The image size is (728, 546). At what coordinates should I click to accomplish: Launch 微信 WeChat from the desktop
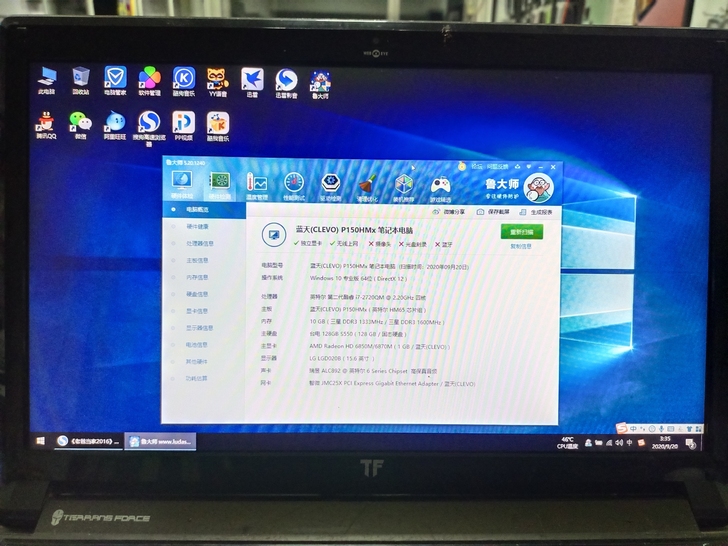tap(80, 124)
